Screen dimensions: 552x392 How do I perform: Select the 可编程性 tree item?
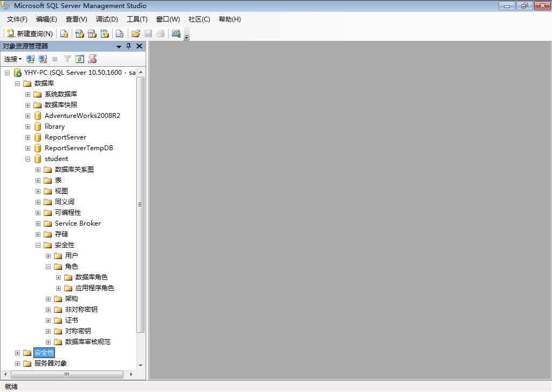click(67, 213)
